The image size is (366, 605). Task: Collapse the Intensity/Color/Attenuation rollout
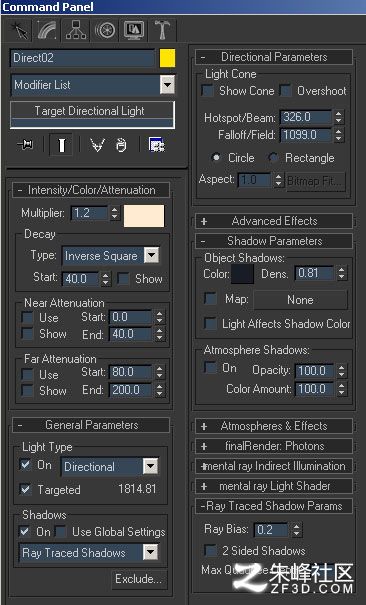tap(91, 190)
